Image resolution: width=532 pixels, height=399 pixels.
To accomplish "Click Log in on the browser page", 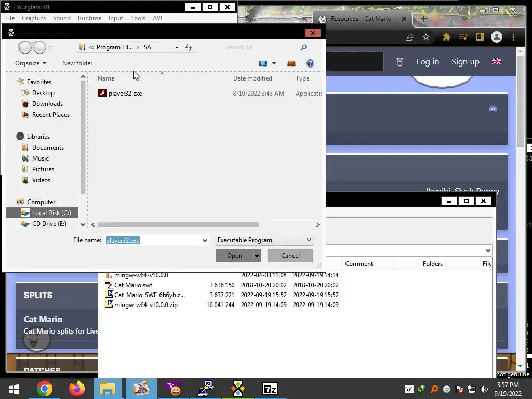I will pyautogui.click(x=428, y=62).
